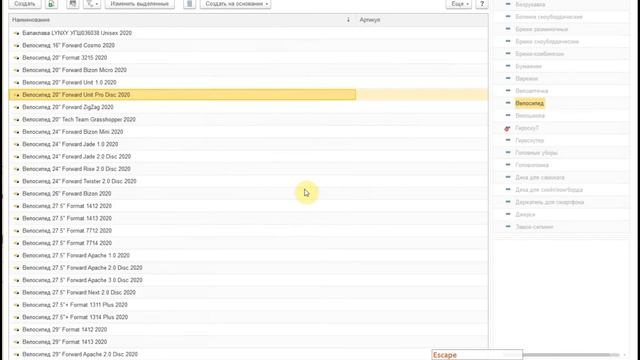The height and width of the screenshot is (360, 640).
Task: Select Велосипед 16" Forward Cosmo 2020
Action: [x=248, y=45]
